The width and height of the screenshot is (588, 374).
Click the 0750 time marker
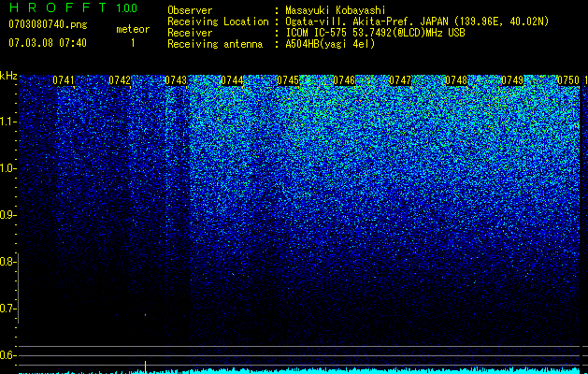568,80
